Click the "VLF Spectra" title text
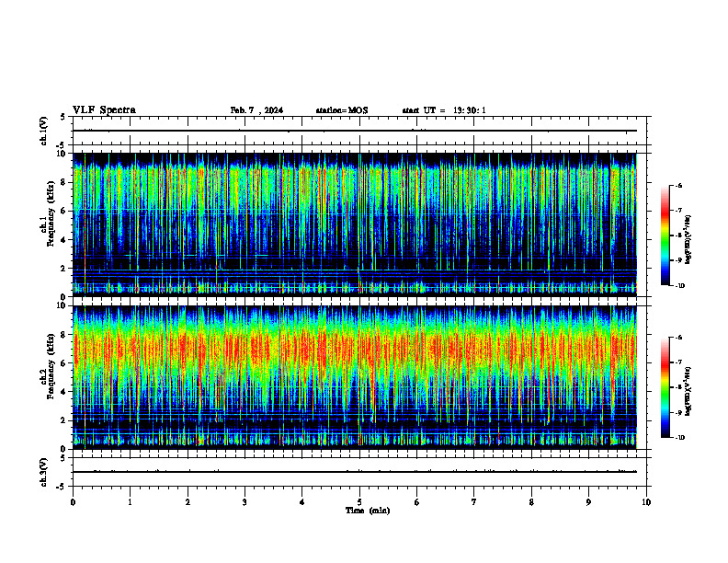 pyautogui.click(x=104, y=110)
